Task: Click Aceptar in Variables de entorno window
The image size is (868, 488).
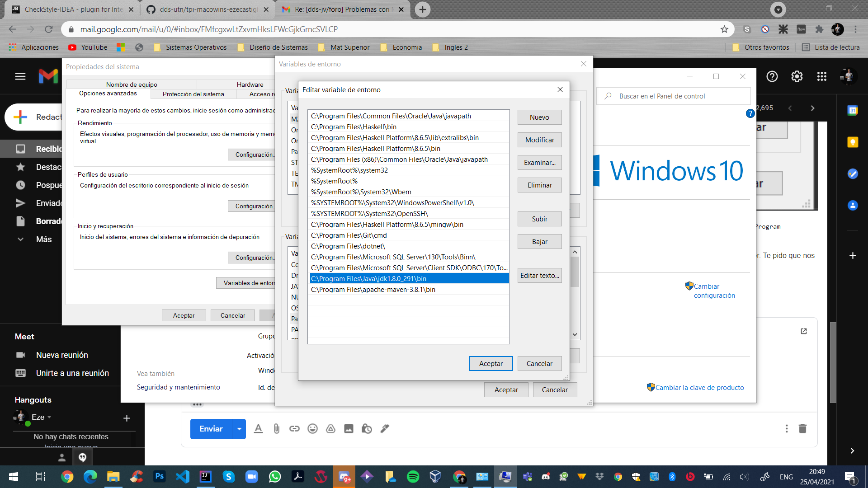Action: pos(506,390)
